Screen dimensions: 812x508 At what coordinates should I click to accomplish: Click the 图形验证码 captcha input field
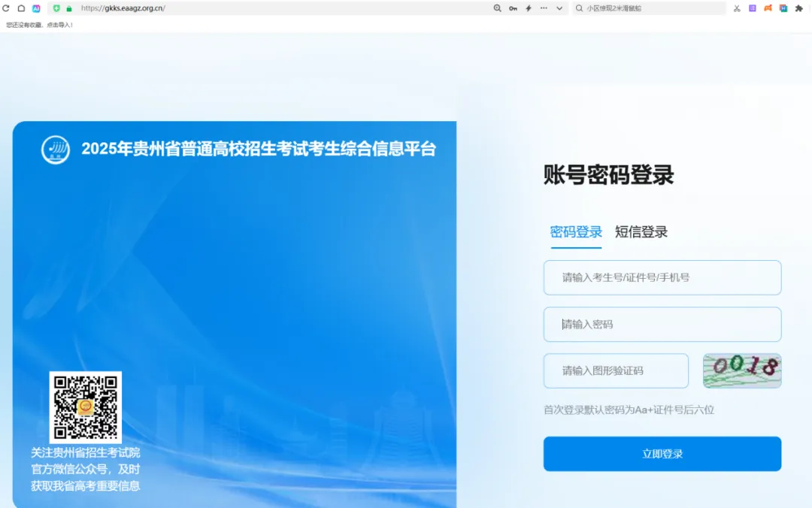click(x=616, y=371)
